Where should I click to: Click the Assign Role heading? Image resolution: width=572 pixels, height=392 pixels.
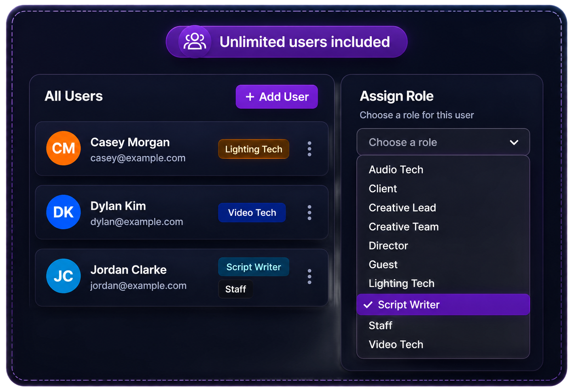click(397, 96)
